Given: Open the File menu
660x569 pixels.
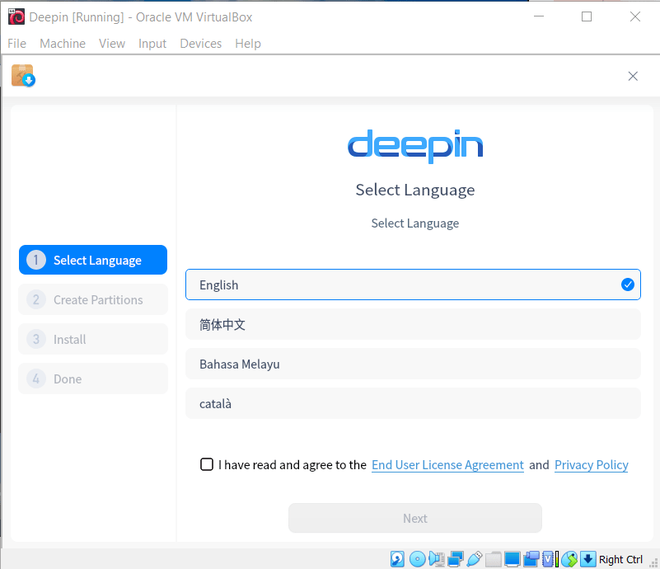Looking at the screenshot, I should [x=17, y=43].
